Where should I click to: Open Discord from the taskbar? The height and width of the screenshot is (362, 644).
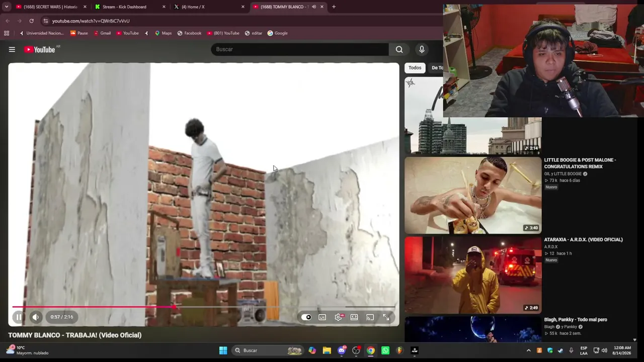coord(342,350)
